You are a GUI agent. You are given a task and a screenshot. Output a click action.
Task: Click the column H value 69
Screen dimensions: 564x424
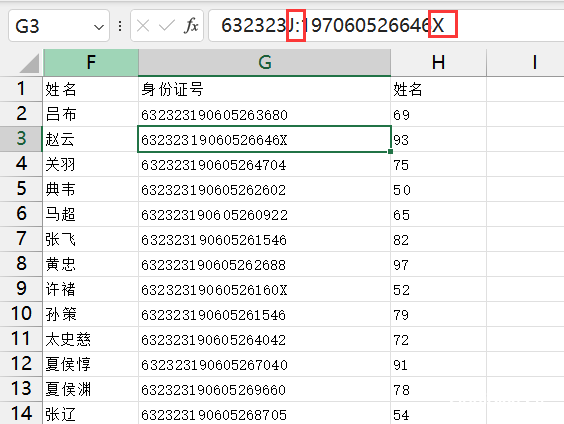(438, 114)
